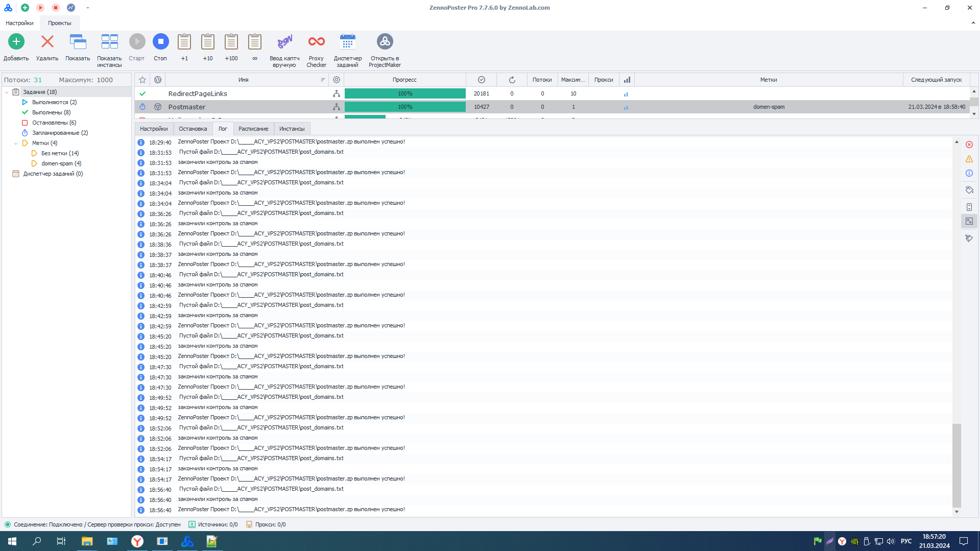The height and width of the screenshot is (551, 980).
Task: Open the Yandex browser on the taskbar
Action: pyautogui.click(x=137, y=541)
